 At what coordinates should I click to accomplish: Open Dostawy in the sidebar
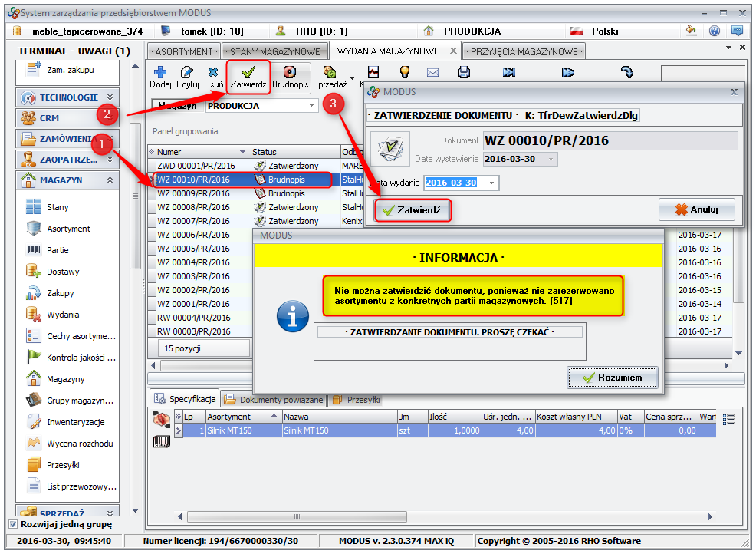click(62, 272)
